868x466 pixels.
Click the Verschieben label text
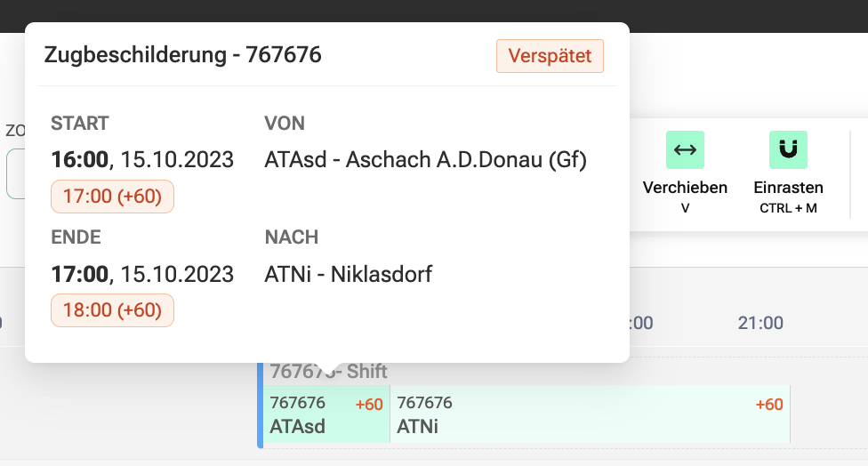click(685, 188)
